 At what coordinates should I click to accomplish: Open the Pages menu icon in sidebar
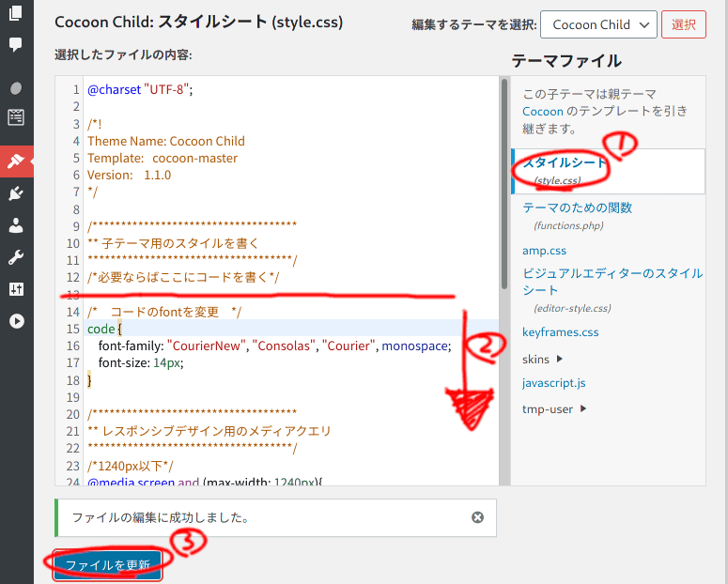(x=16, y=12)
